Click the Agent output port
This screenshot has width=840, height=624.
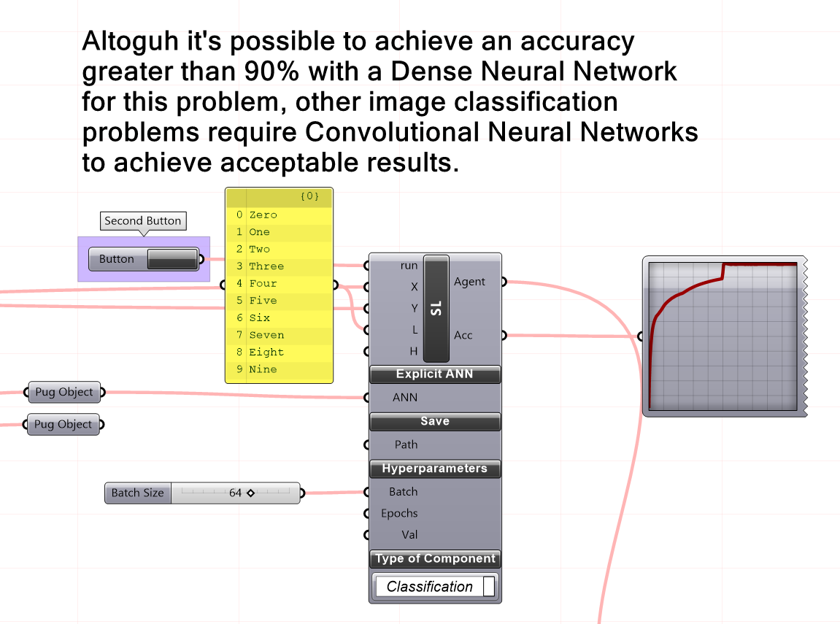pyautogui.click(x=504, y=282)
